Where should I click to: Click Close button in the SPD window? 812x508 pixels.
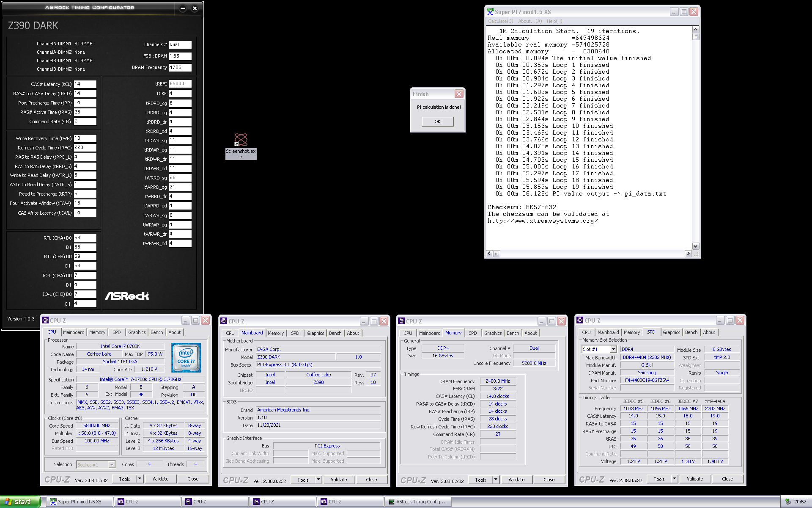[x=727, y=479]
